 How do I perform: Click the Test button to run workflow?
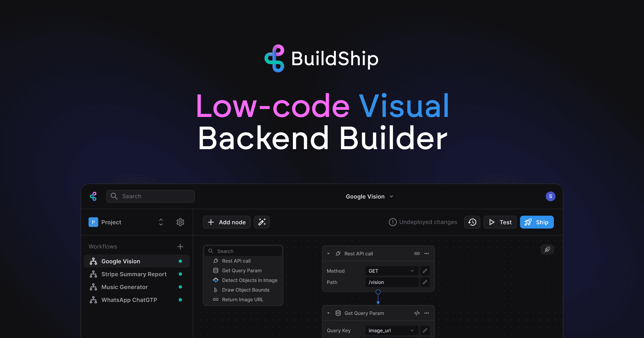coord(500,222)
